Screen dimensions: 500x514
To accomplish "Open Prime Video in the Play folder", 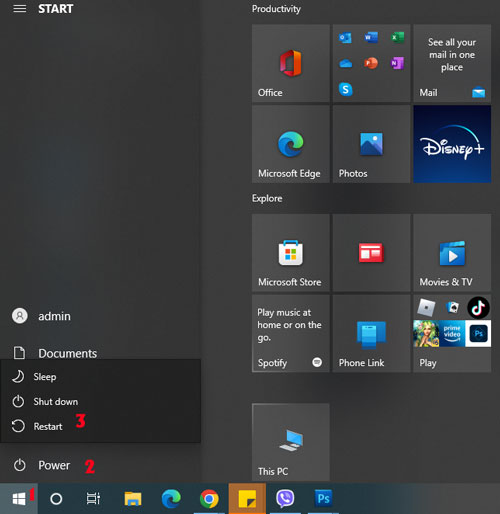I will tap(452, 333).
